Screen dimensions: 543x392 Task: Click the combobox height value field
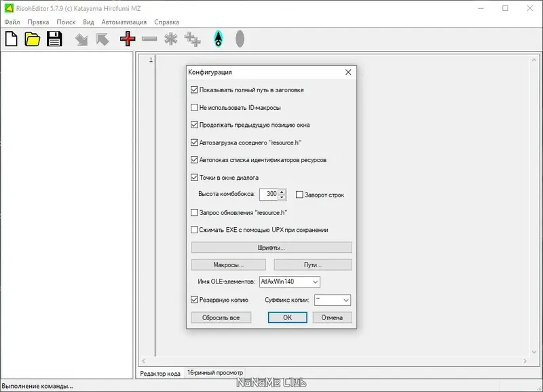coord(270,194)
